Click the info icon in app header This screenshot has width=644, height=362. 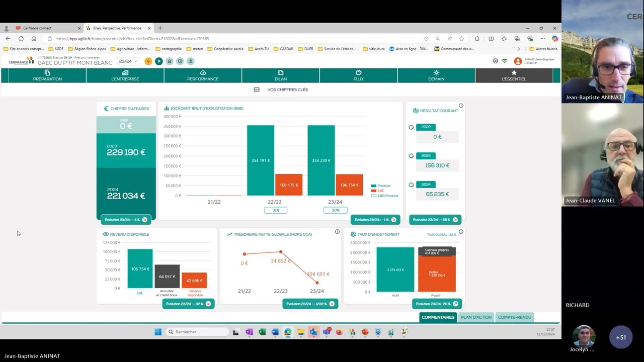pyautogui.click(x=180, y=61)
